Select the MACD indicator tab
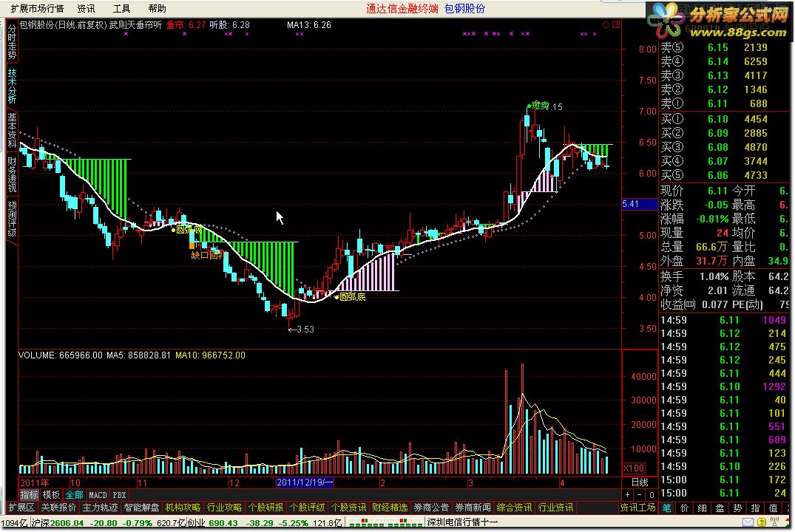The image size is (795, 532). (x=98, y=495)
